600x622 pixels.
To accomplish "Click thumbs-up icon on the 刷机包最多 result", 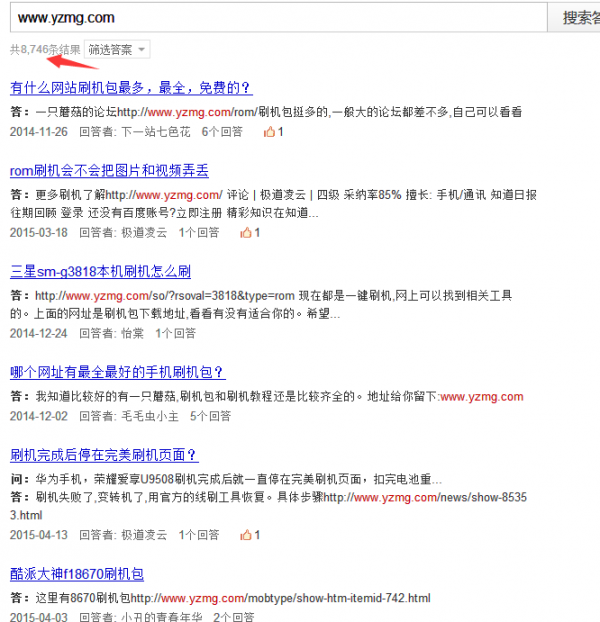I will [x=270, y=131].
